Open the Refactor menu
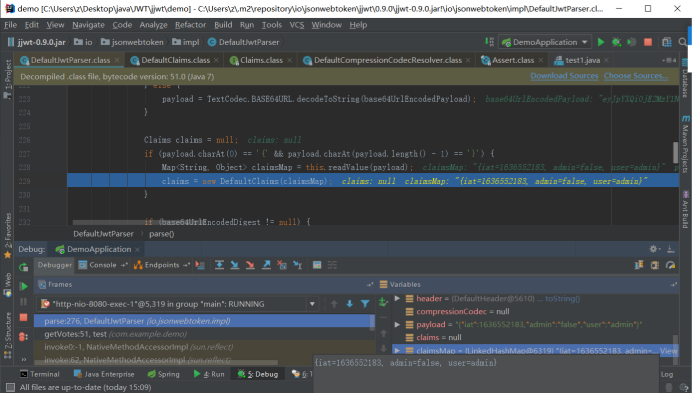This screenshot has height=393, width=692. click(190, 25)
